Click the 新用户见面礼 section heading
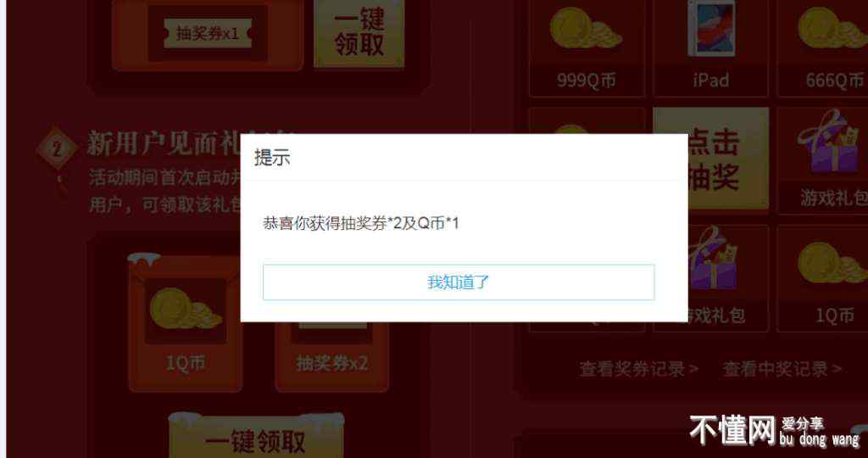The image size is (868, 458). tap(164, 144)
